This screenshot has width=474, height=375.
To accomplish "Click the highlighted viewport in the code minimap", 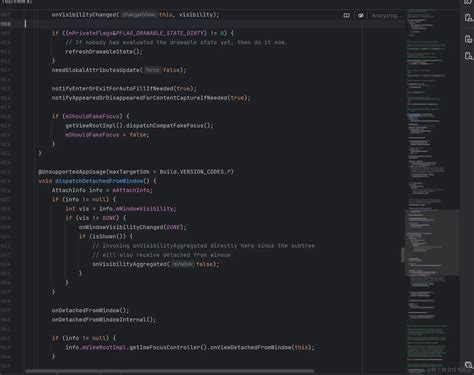I will pyautogui.click(x=432, y=243).
